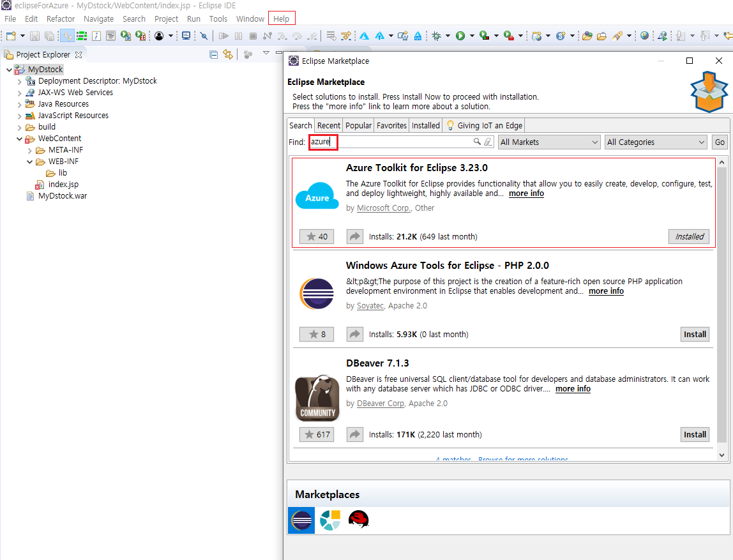733x560 pixels.
Task: Click the Run with Coverage icon
Action: (x=484, y=36)
